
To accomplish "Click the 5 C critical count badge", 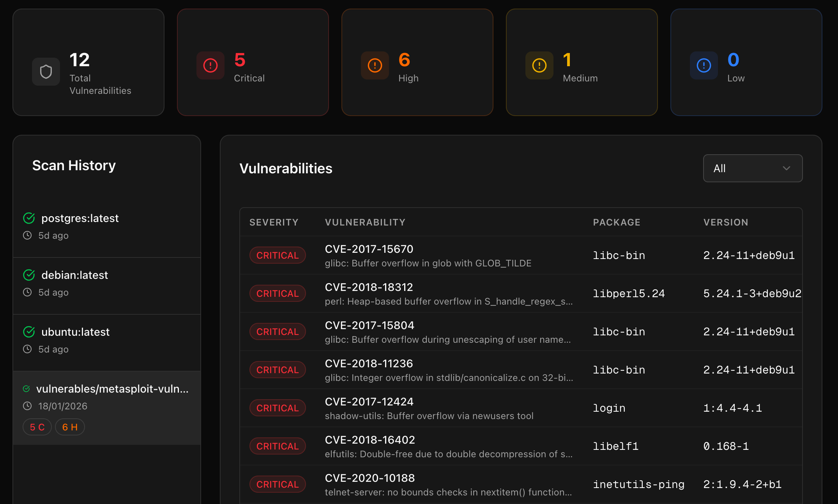I will 37,427.
